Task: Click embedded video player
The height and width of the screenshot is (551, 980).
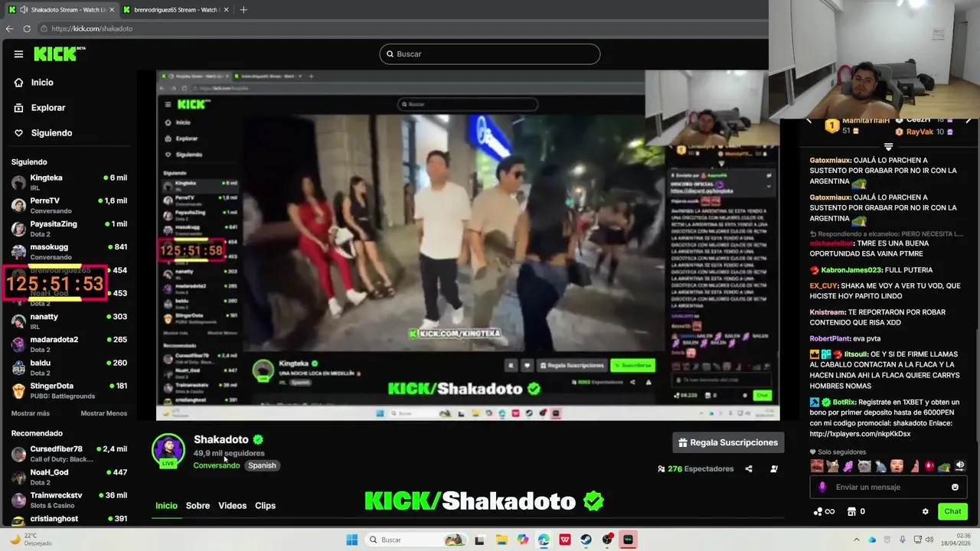Action: coord(468,245)
